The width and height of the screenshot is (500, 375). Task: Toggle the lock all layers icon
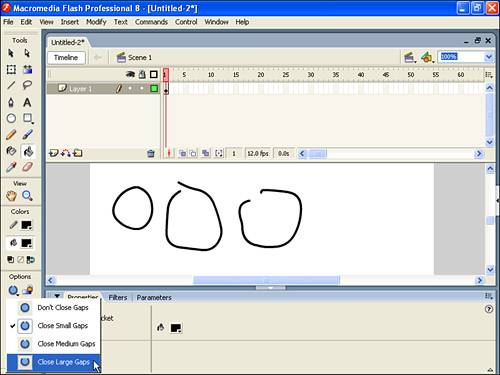coord(142,74)
